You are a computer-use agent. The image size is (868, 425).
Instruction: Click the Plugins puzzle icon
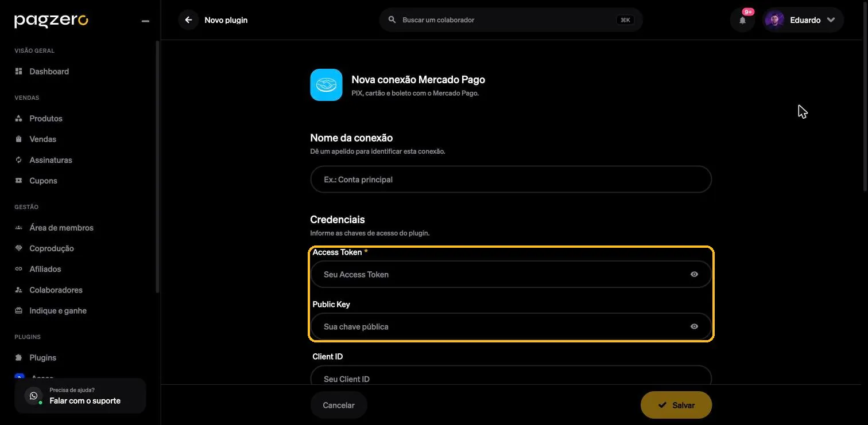18,357
